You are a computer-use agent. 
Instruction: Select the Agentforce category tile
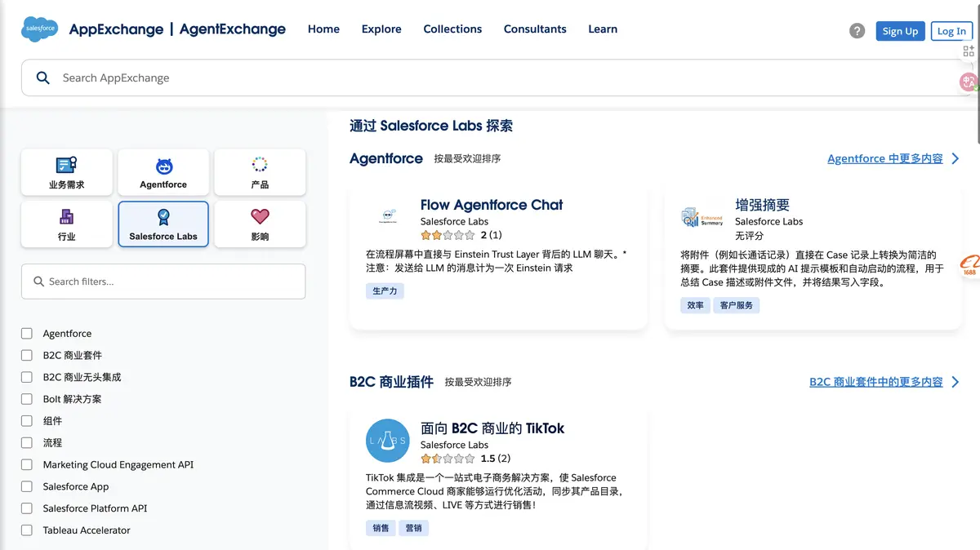163,172
